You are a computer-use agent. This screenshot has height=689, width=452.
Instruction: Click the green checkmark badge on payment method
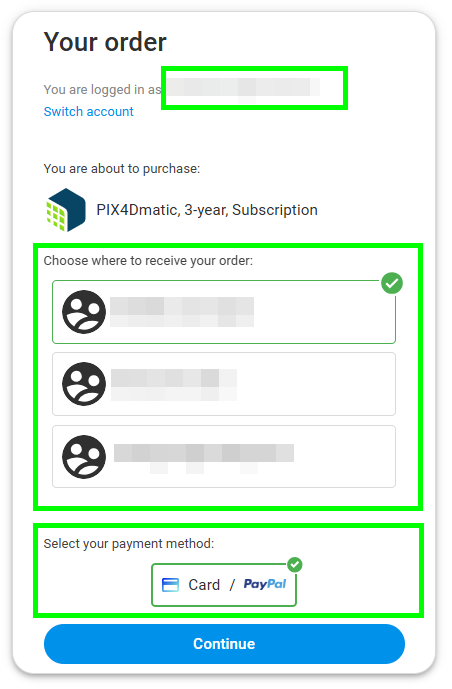click(x=294, y=564)
